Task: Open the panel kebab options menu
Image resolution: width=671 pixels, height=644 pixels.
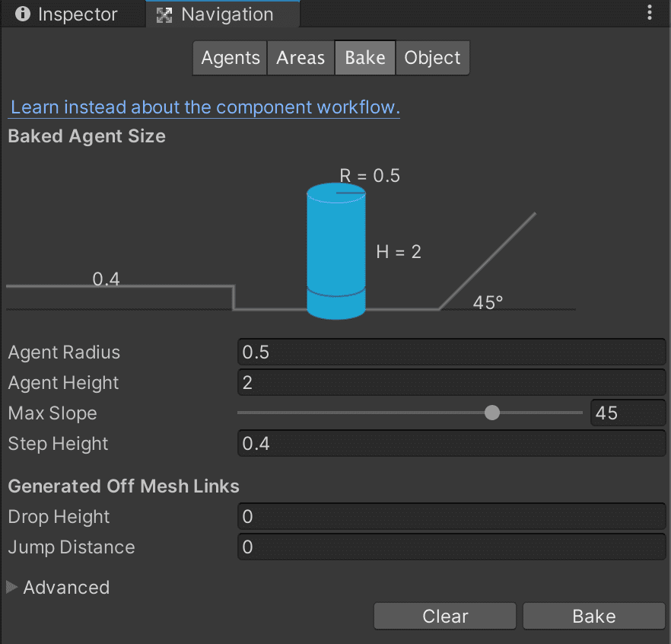Action: click(649, 13)
